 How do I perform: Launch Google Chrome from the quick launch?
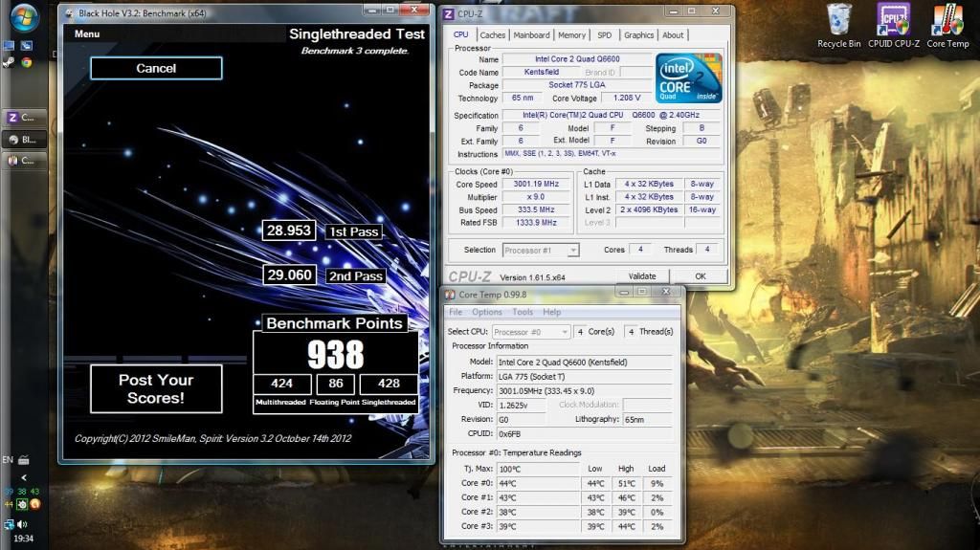pos(26,62)
